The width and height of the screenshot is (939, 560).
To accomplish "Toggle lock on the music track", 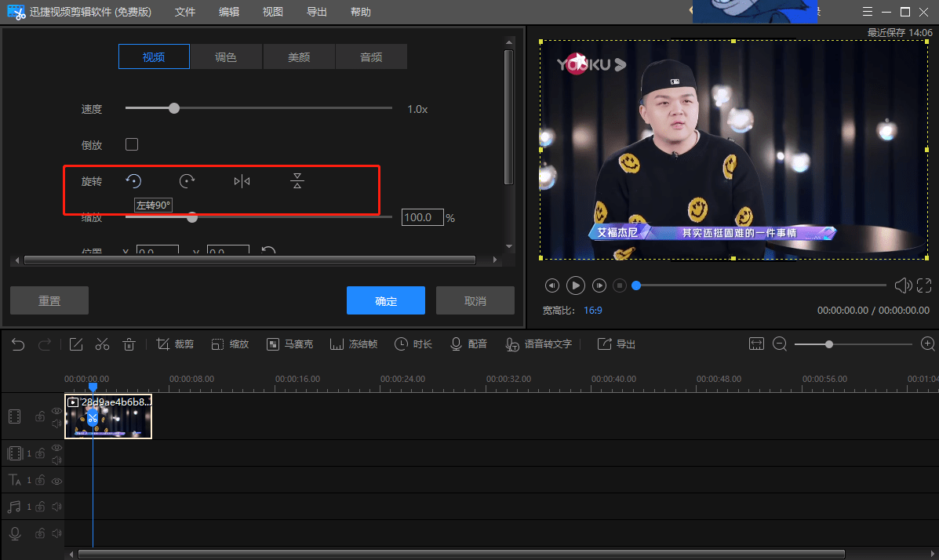I will [40, 507].
